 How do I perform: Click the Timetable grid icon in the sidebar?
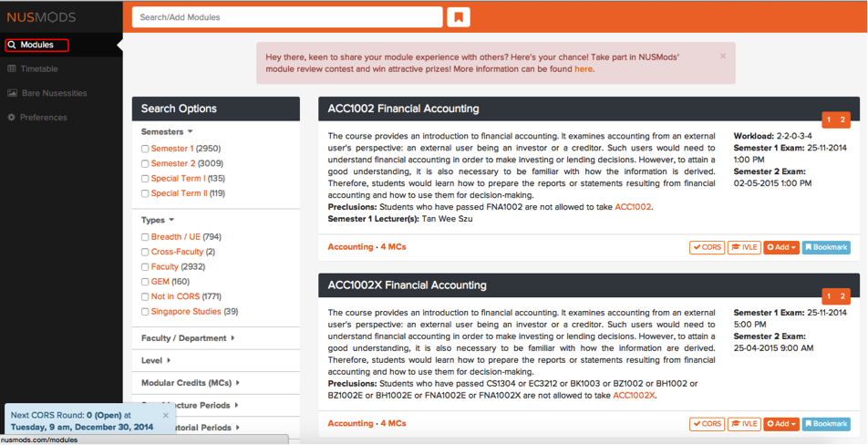[12, 68]
